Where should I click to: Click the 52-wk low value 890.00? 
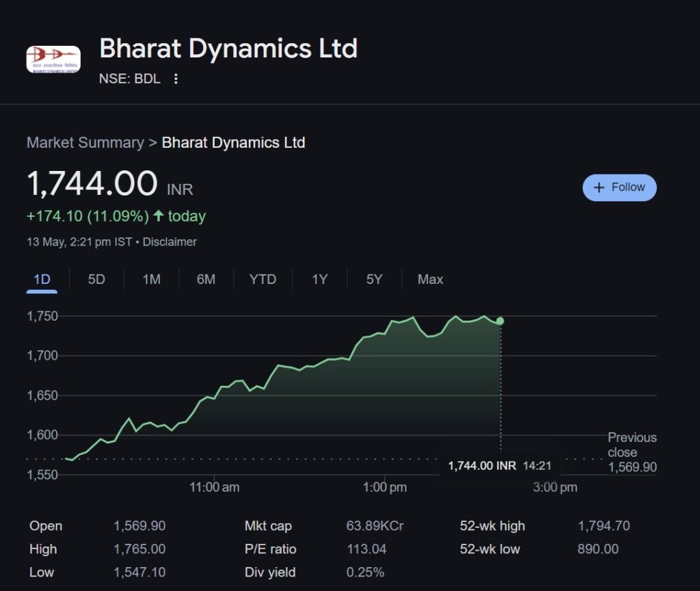click(598, 549)
